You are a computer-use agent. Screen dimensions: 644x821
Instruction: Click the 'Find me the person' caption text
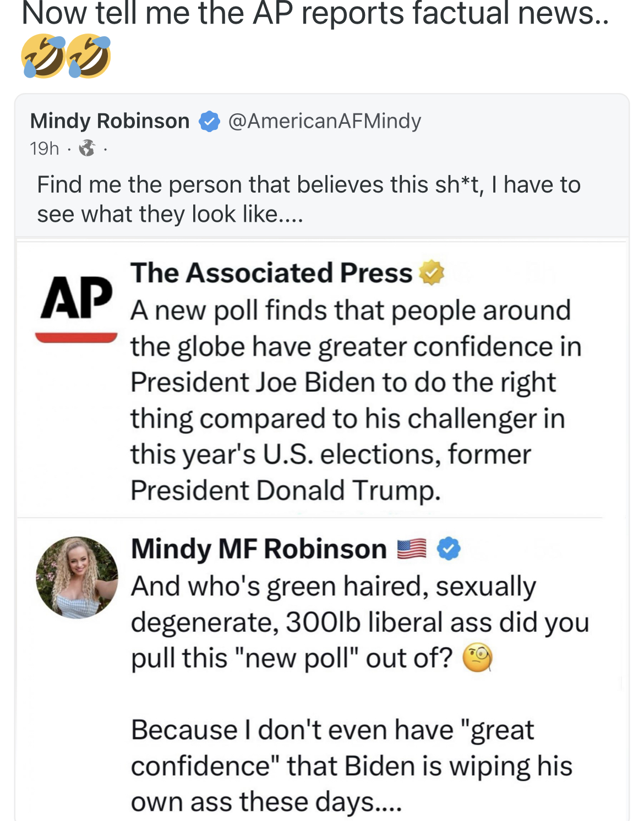tap(308, 199)
